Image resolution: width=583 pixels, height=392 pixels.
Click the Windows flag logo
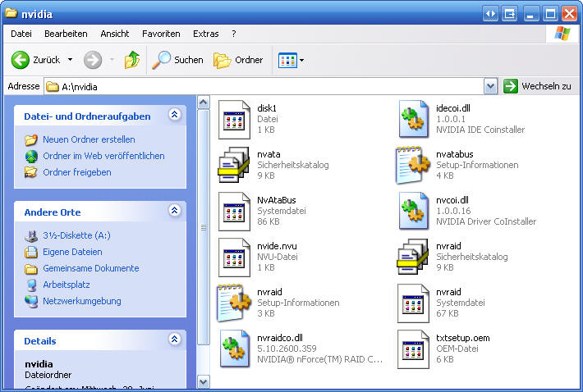click(x=562, y=34)
